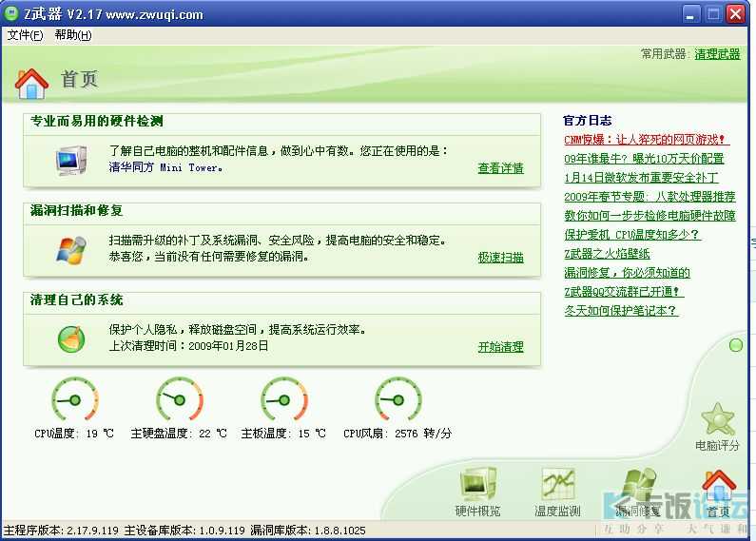Open the 文件(F) menu
Screen dimensions: 756x541
(x=25, y=35)
